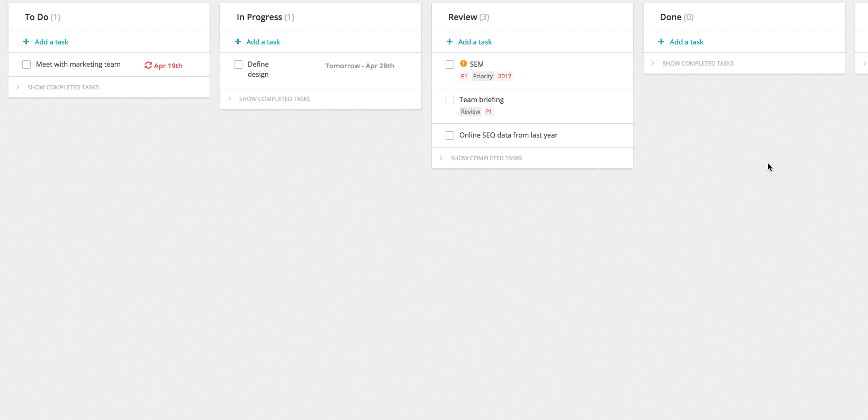Click the plus icon in Done column

click(661, 42)
